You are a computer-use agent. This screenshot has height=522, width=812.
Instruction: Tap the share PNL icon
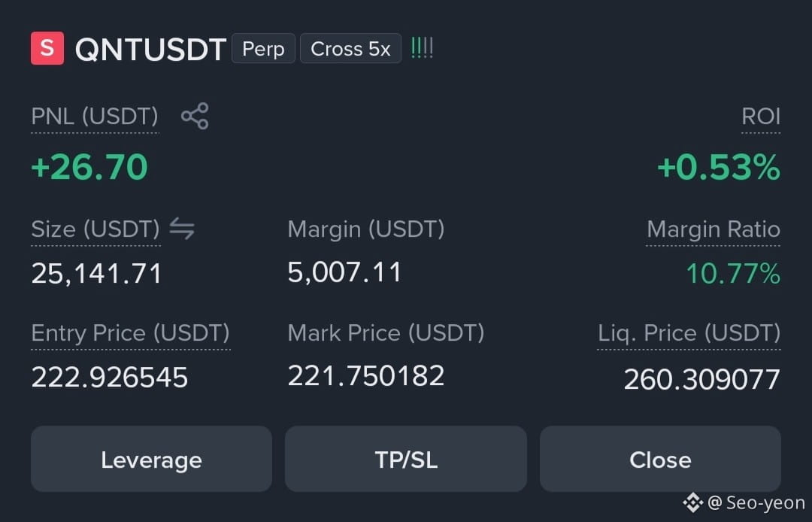[x=195, y=116]
